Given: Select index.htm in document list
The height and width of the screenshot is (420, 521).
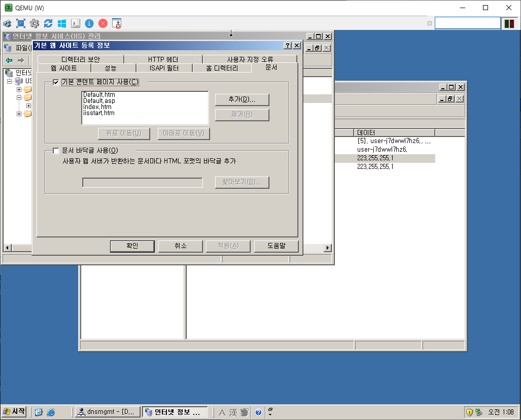Looking at the screenshot, I should click(97, 107).
